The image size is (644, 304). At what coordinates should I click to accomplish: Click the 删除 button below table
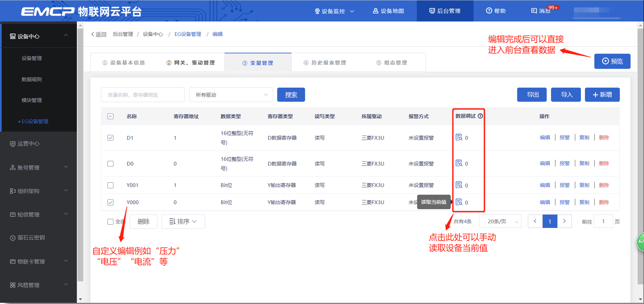point(144,222)
